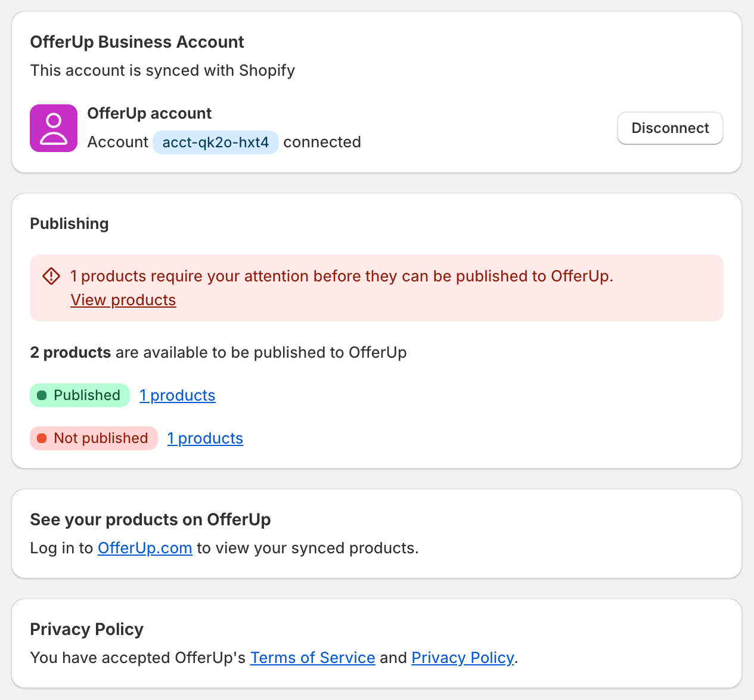Viewport: 754px width, 700px height.
Task: Select the Not published status badge
Action: point(94,438)
